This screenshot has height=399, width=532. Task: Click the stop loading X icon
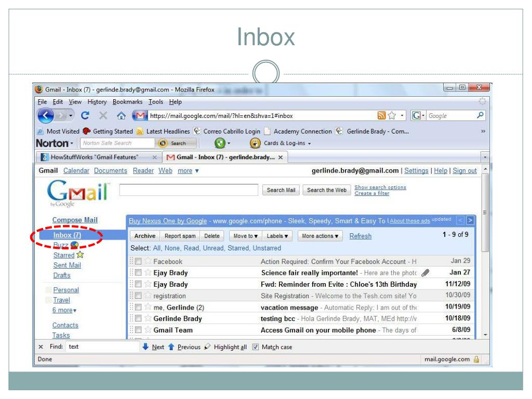(103, 116)
